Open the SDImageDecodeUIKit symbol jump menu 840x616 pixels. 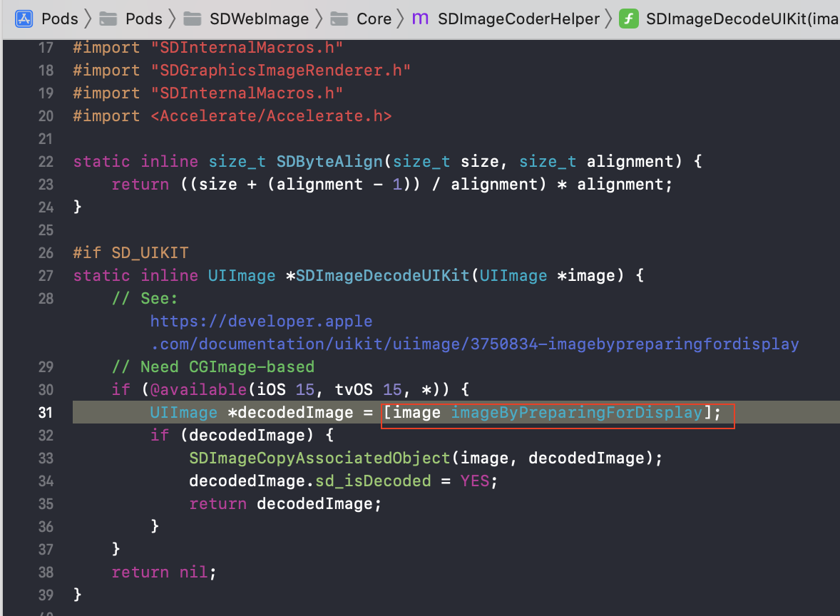tap(742, 19)
